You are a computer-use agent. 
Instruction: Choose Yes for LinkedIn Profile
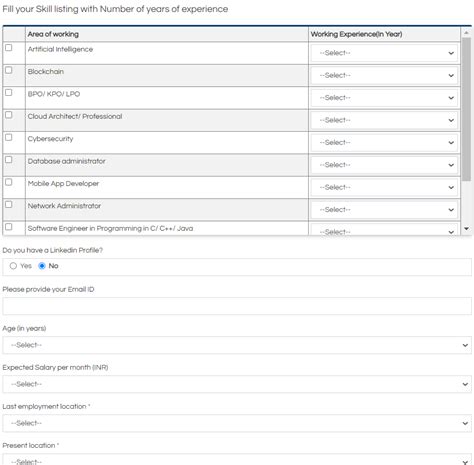[13, 266]
